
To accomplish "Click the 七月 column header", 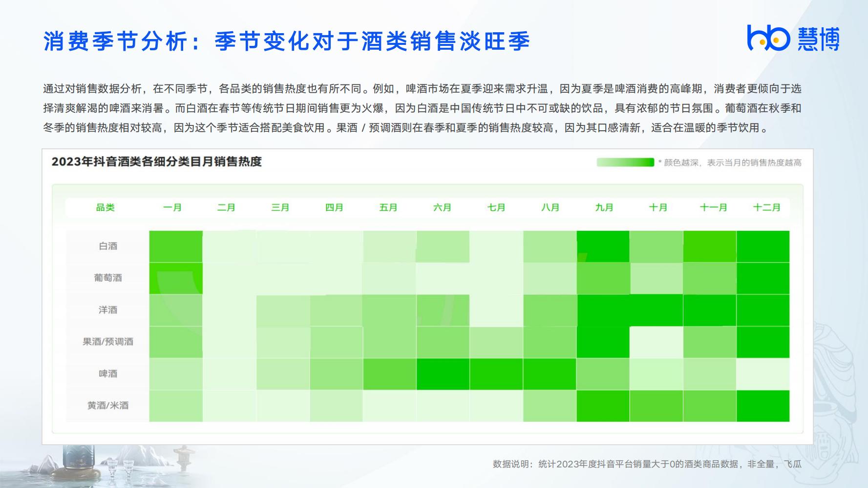I will pyautogui.click(x=496, y=207).
